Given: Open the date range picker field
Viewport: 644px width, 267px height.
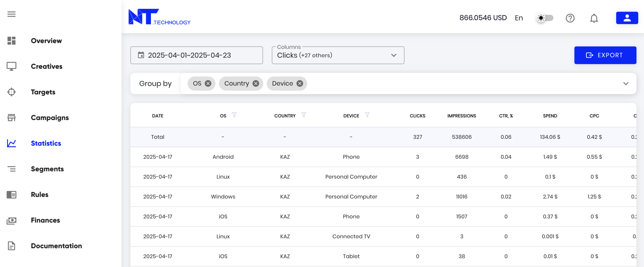Looking at the screenshot, I should (x=196, y=55).
